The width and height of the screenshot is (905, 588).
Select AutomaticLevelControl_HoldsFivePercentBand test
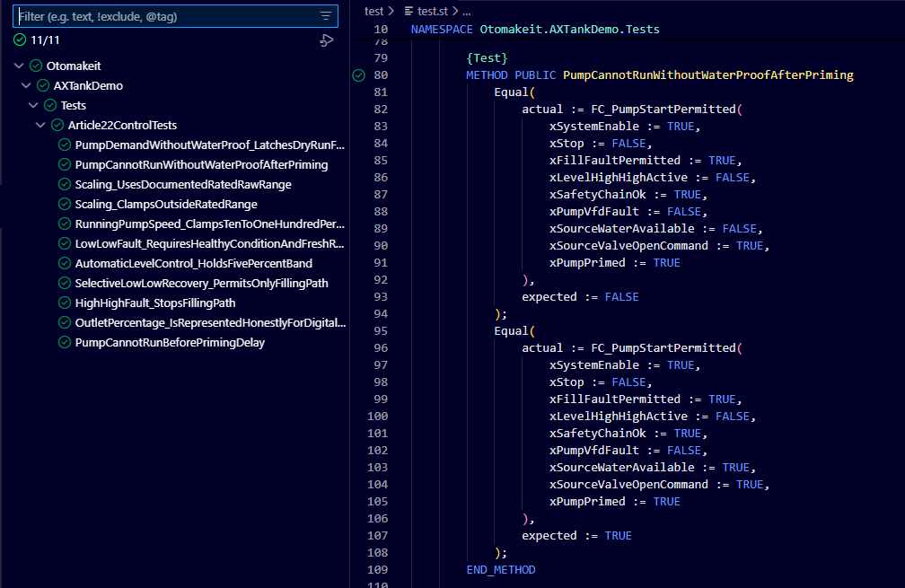(x=193, y=263)
